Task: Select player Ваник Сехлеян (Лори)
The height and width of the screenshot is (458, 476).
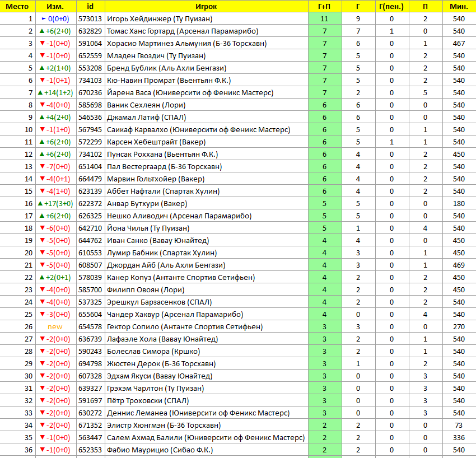Action: [x=146, y=105]
